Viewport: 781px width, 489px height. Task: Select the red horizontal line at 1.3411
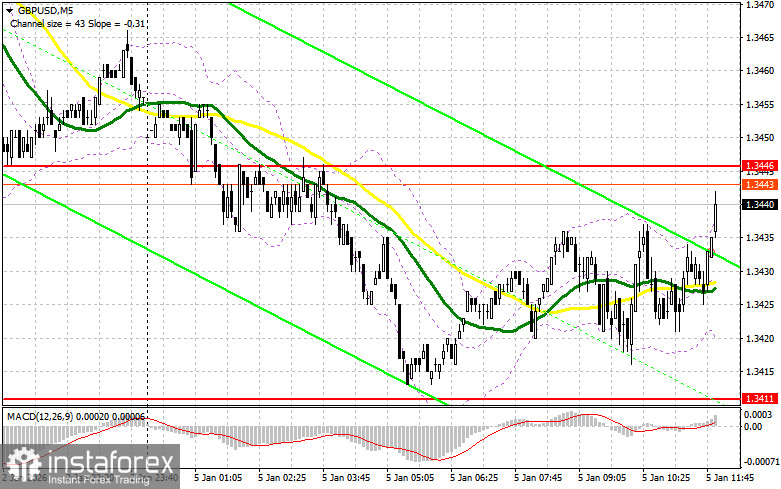371,398
